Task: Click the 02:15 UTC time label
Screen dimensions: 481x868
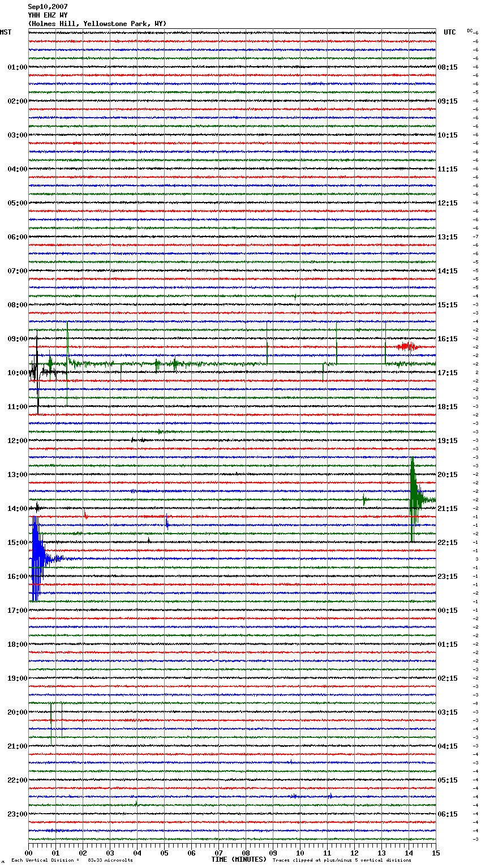Action: pyautogui.click(x=448, y=678)
